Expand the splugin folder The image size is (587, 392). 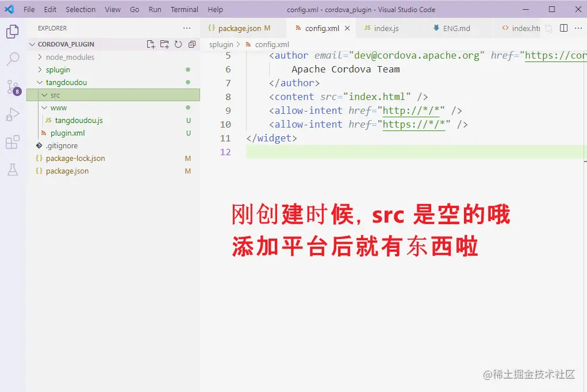tap(40, 70)
